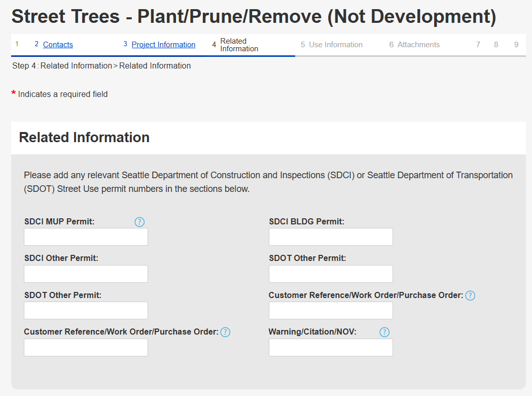Choose step 8 in the progress bar
The image size is (532, 396).
[x=496, y=45]
